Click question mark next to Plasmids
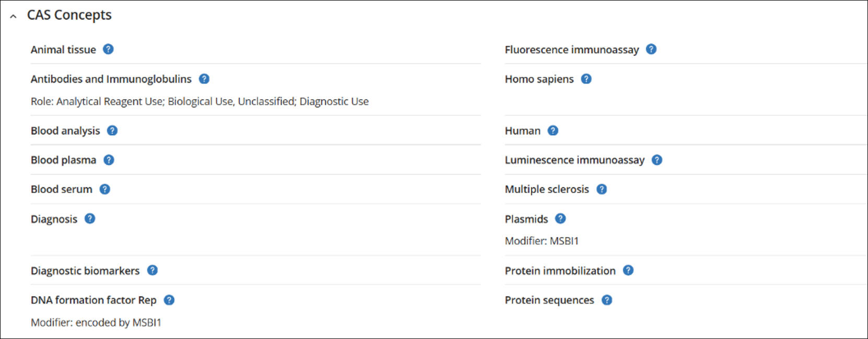868x339 pixels. 560,218
